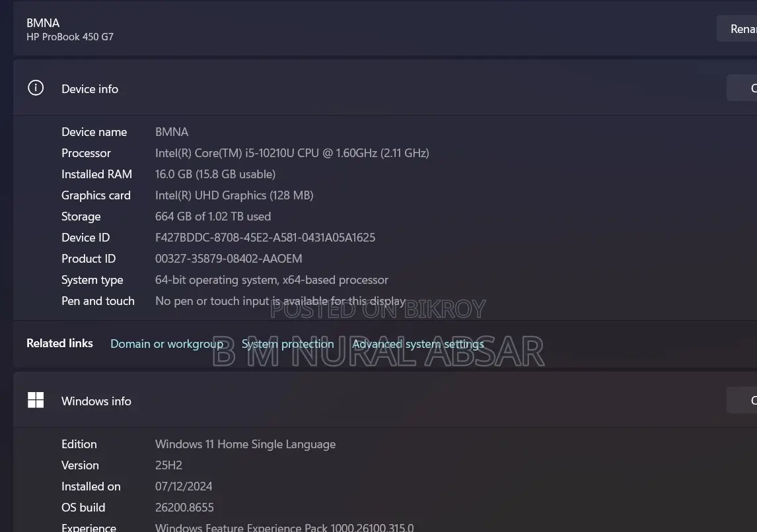Click the Related links label
Screen dimensions: 757x532
pyautogui.click(x=59, y=343)
